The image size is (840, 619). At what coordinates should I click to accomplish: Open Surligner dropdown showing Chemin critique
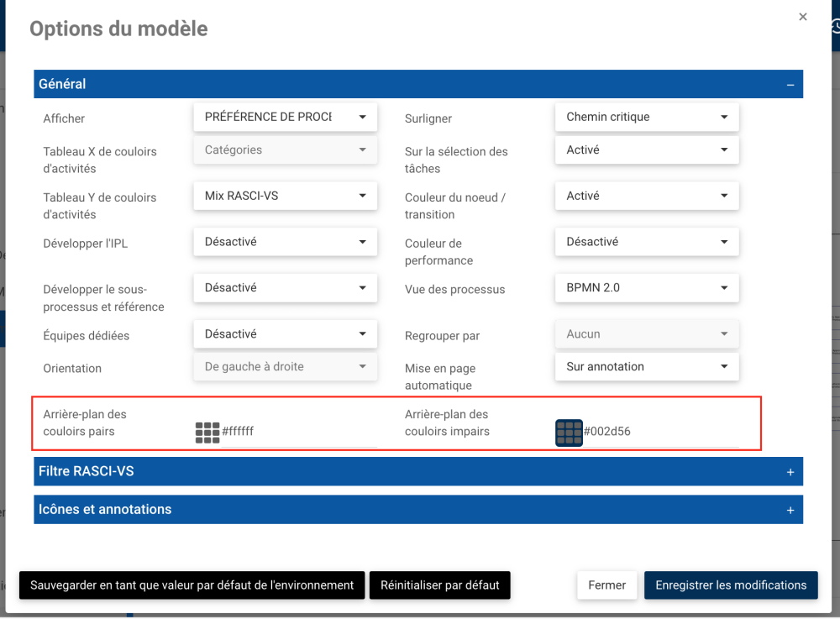[647, 117]
